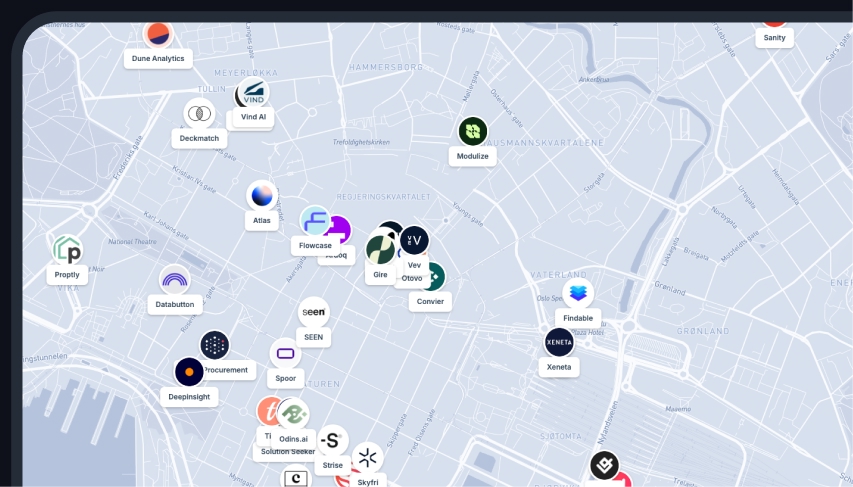Click the Odins.ai name label

point(294,438)
